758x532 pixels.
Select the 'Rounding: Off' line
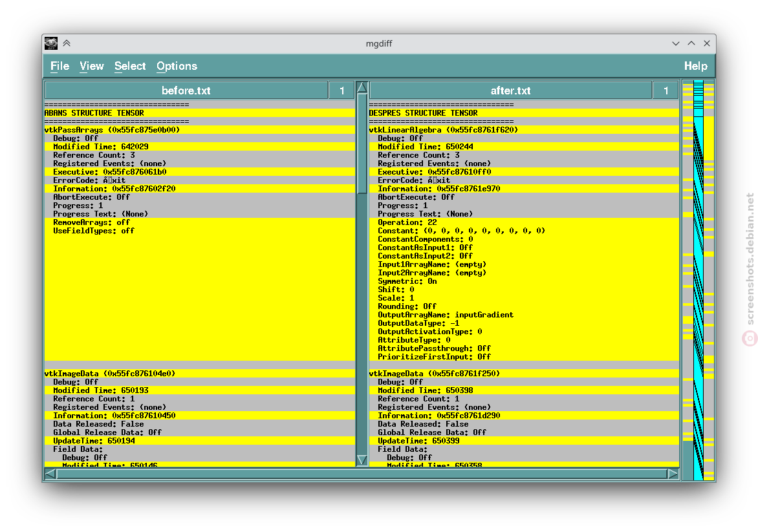pos(524,306)
